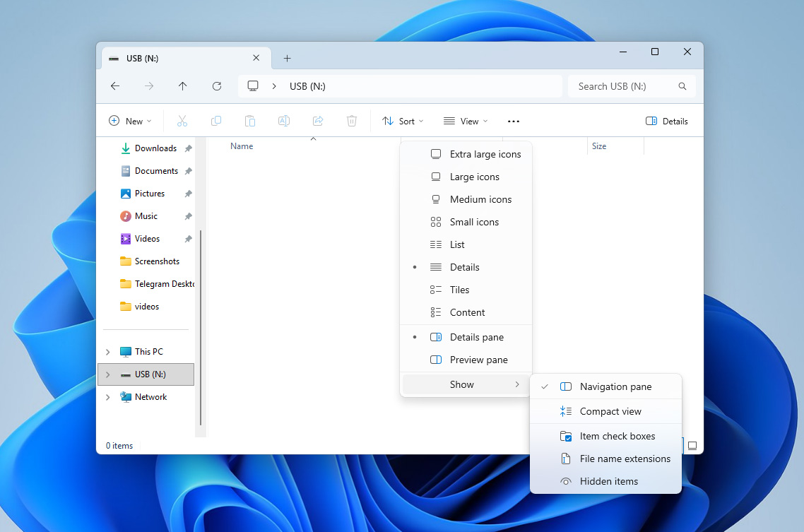Expand the Network entry in the sidebar

click(x=107, y=397)
